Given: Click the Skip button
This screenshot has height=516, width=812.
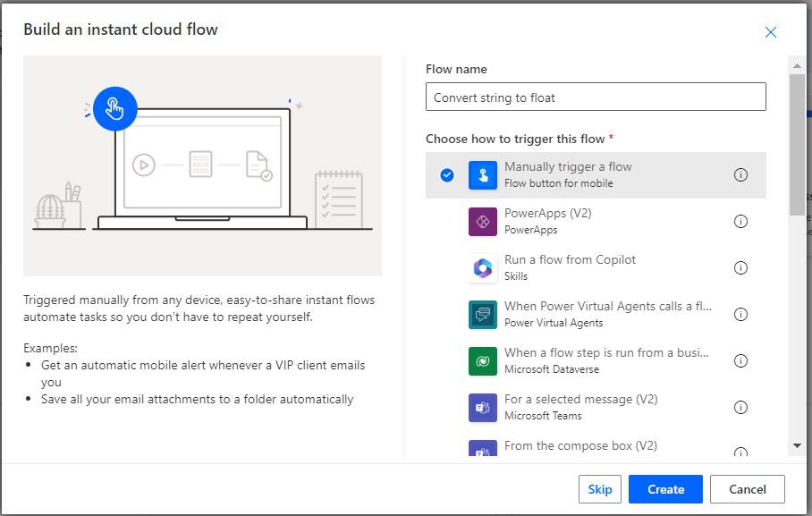Looking at the screenshot, I should point(600,489).
